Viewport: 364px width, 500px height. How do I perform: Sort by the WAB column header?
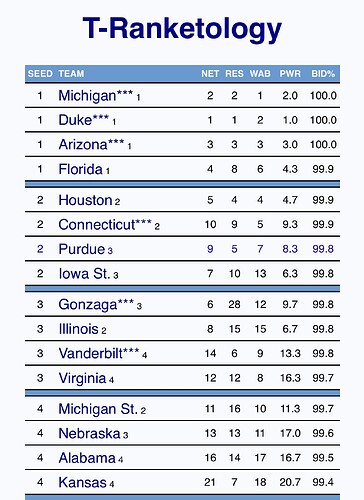pos(260,74)
